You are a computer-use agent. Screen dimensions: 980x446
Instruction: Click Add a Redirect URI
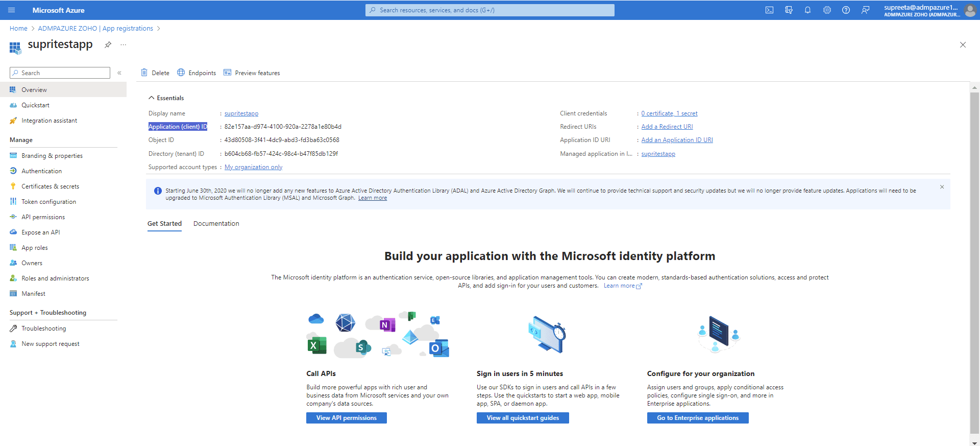tap(667, 127)
